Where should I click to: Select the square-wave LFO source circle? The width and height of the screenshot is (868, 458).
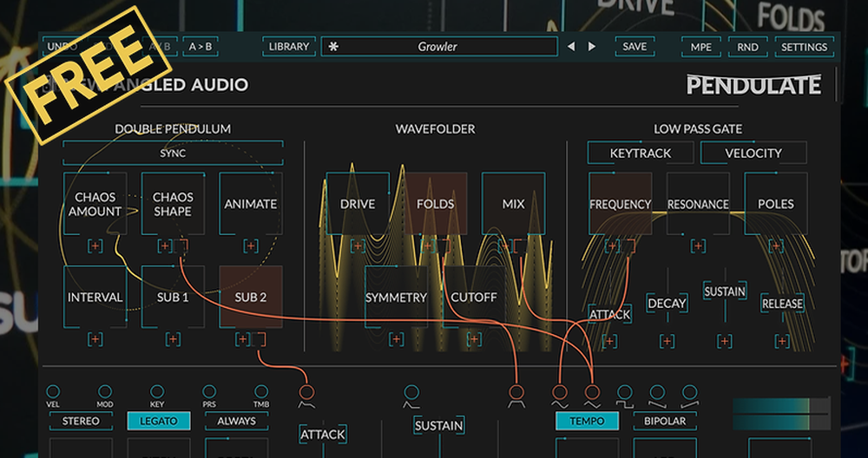(624, 392)
